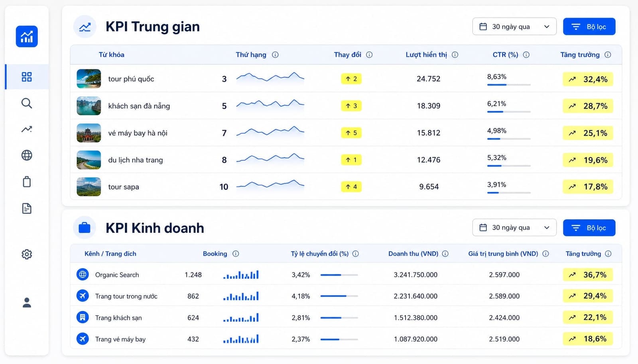Click the Trang vé máy bay plane icon
This screenshot has height=364, width=638.
[83, 339]
